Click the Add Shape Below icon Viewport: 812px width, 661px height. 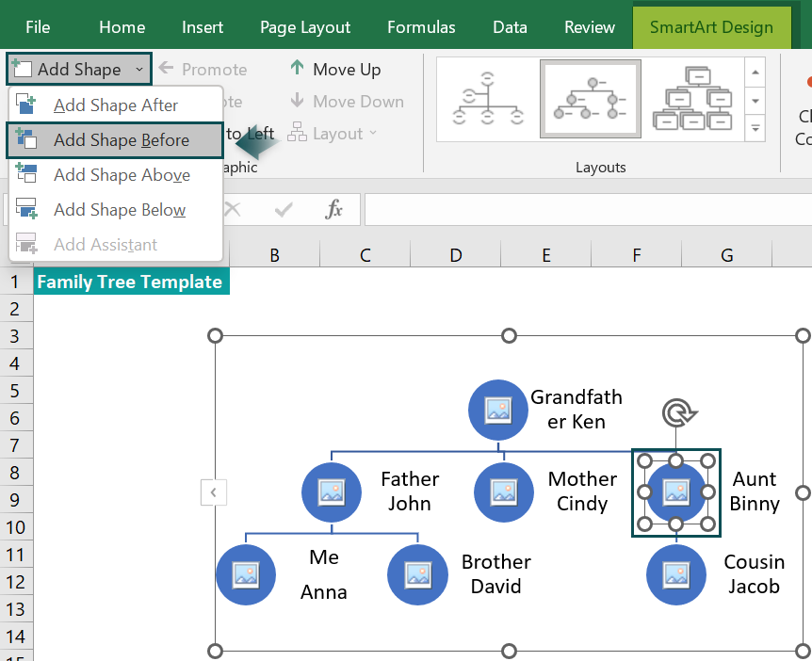point(25,208)
